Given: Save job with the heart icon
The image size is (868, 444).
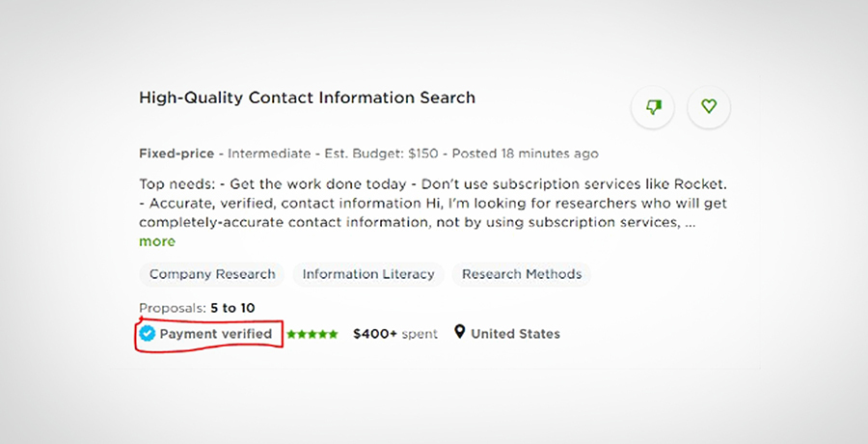Looking at the screenshot, I should (x=709, y=106).
